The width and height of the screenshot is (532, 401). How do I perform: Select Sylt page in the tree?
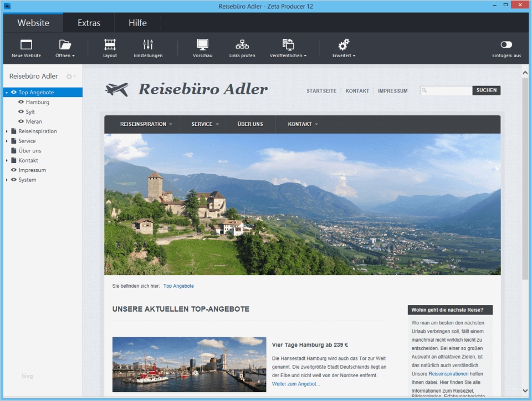tap(30, 111)
